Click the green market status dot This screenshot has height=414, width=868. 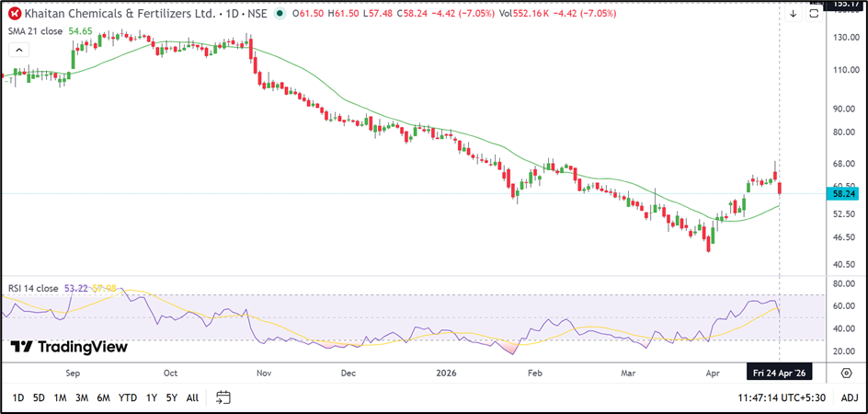(x=279, y=14)
